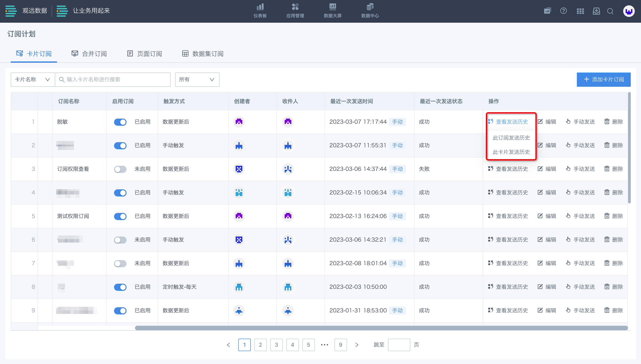Click 编辑 in row 9
Image resolution: width=641 pixels, height=364 pixels.
pos(547,311)
